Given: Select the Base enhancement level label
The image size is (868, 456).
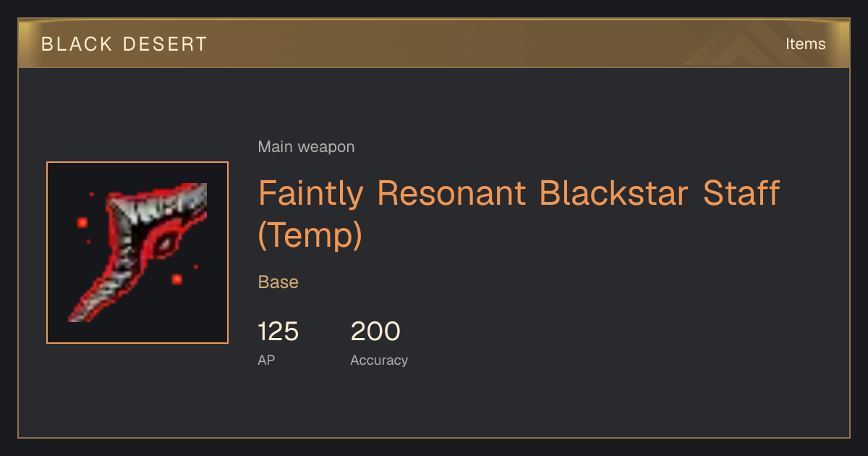Looking at the screenshot, I should coord(278,282).
